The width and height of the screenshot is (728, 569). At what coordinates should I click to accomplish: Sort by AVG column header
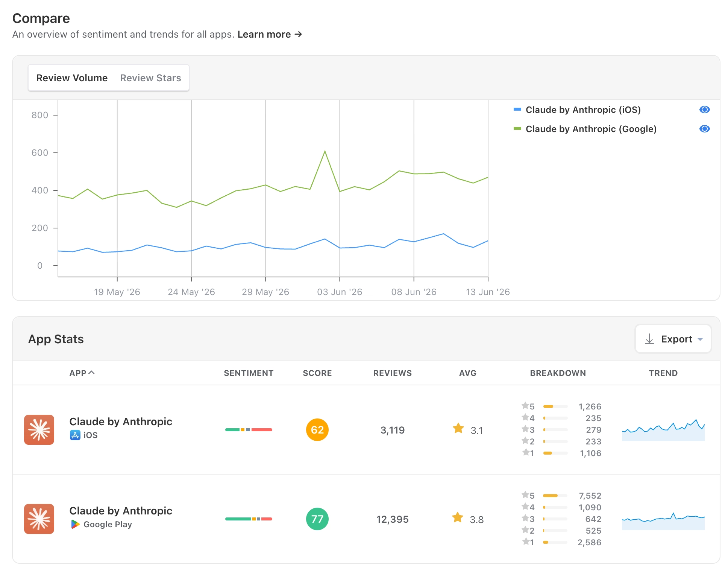click(468, 373)
